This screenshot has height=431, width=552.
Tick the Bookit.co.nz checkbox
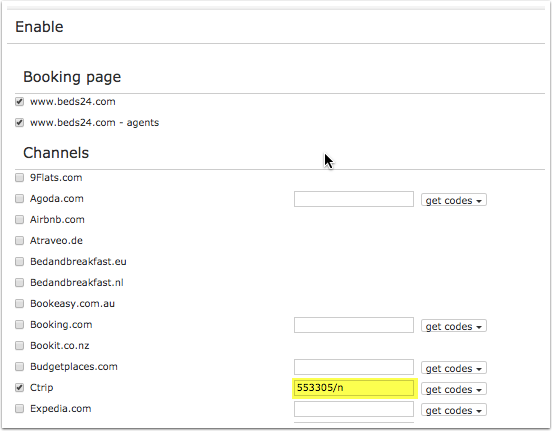point(19,345)
